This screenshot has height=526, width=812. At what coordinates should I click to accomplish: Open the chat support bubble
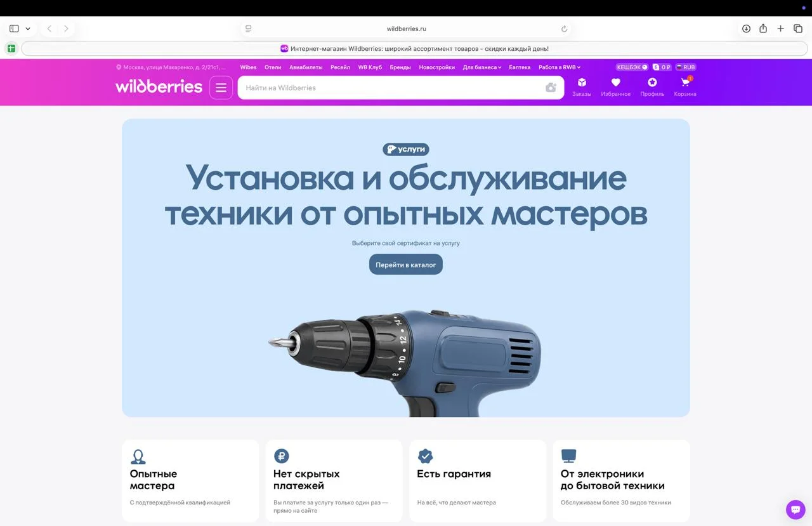point(796,509)
